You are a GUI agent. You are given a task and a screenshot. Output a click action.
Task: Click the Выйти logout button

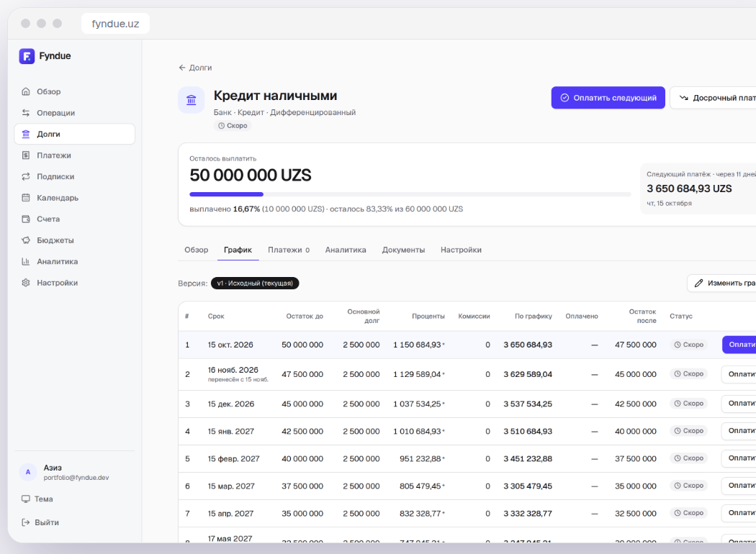click(x=40, y=522)
